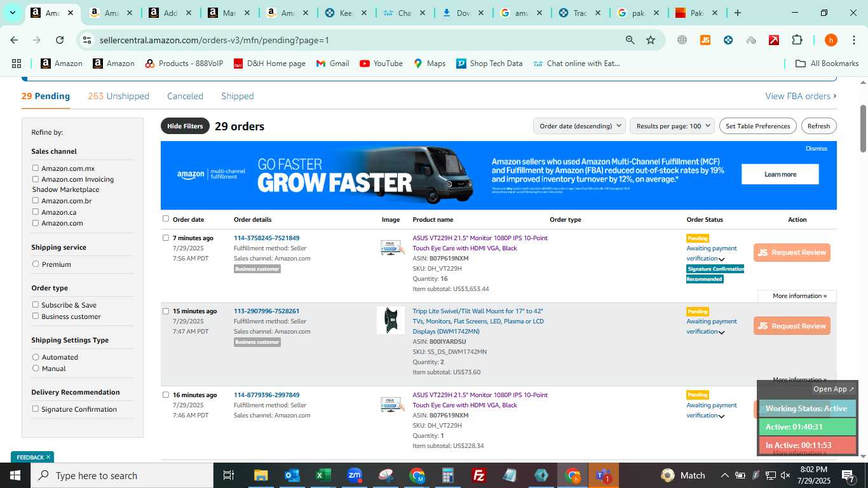Viewport: 868px width, 488px height.
Task: Click the site info icon in address bar
Action: (x=87, y=40)
